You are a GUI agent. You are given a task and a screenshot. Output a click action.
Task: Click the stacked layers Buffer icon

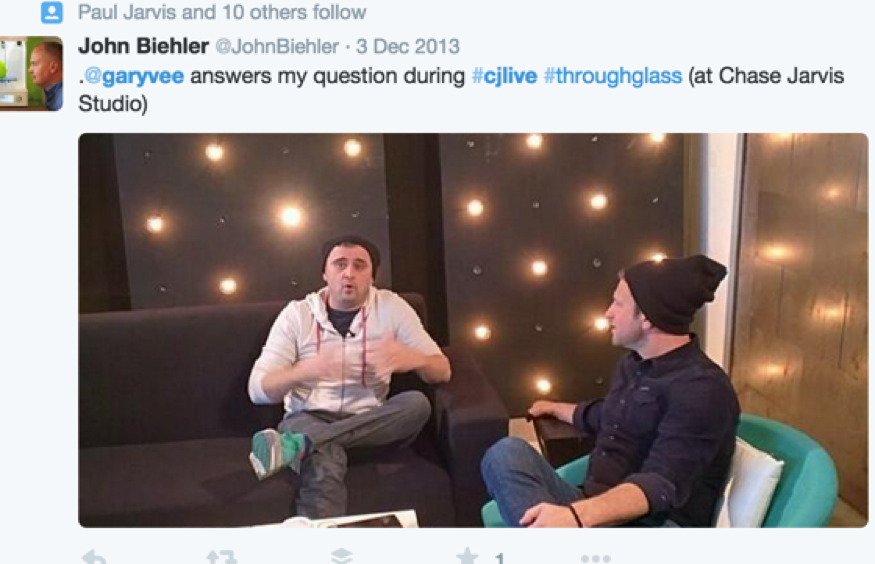pyautogui.click(x=342, y=557)
